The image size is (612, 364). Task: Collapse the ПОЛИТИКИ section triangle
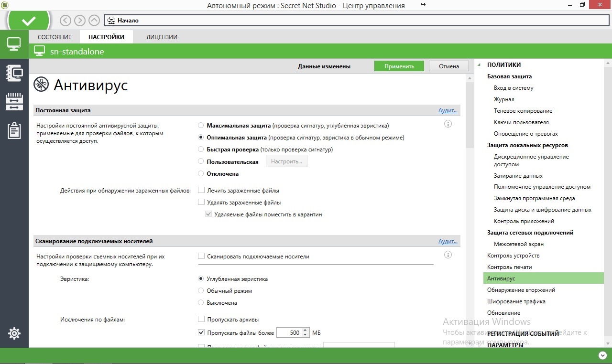point(480,65)
